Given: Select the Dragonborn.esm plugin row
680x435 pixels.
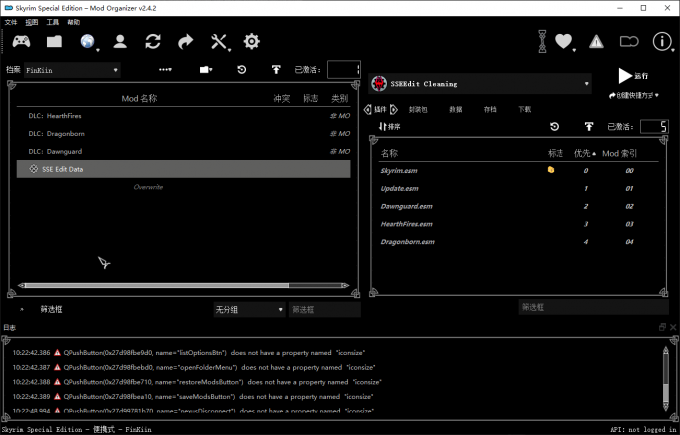Looking at the screenshot, I should 518,242.
